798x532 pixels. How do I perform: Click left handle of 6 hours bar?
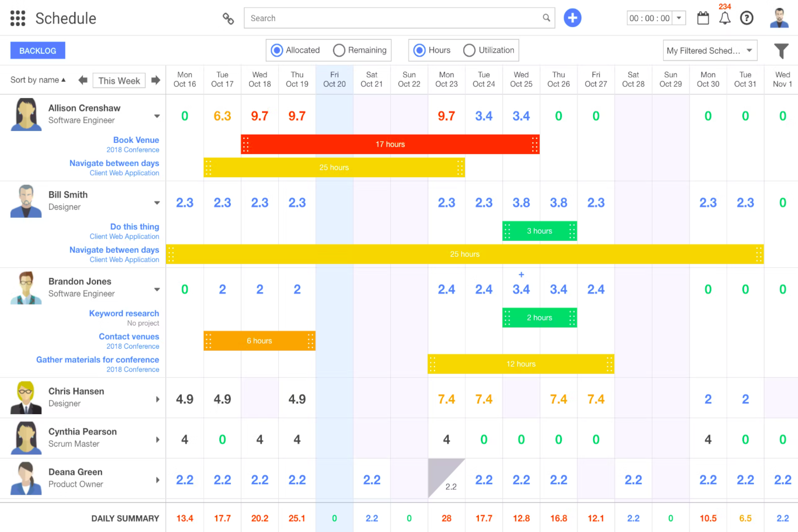click(209, 341)
